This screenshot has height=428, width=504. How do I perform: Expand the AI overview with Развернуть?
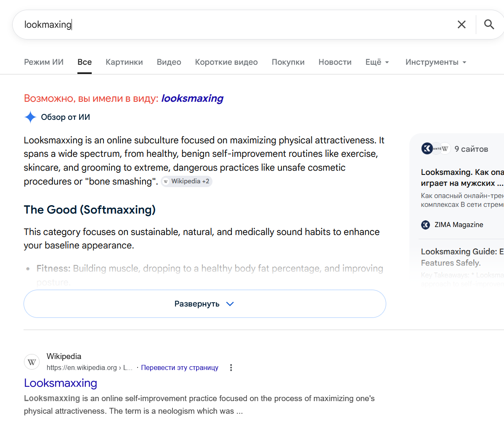(x=205, y=304)
